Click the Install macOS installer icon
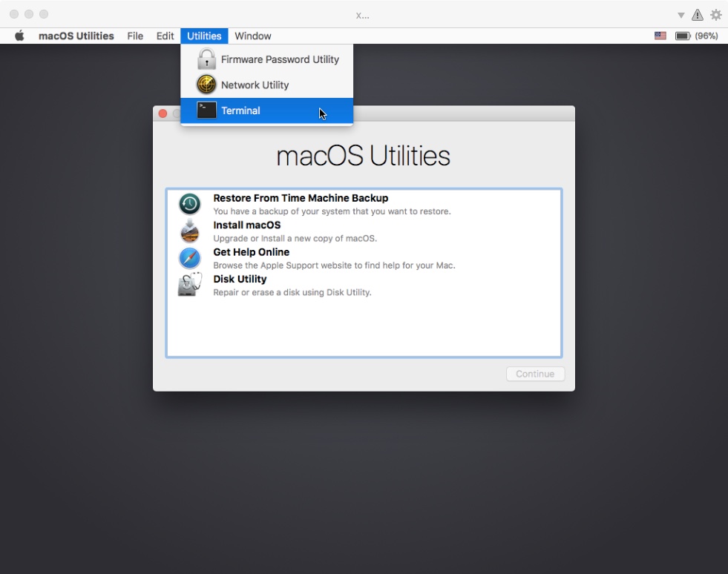This screenshot has height=574, width=728. pyautogui.click(x=190, y=231)
